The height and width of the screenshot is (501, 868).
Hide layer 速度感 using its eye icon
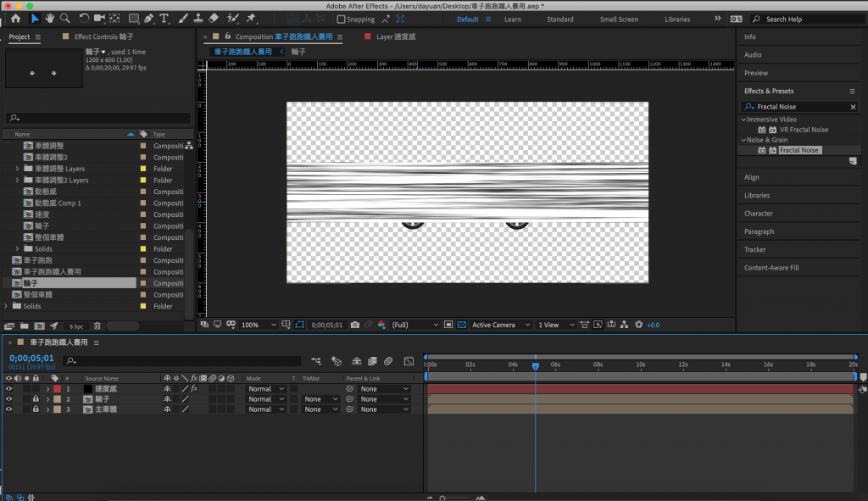coord(9,389)
